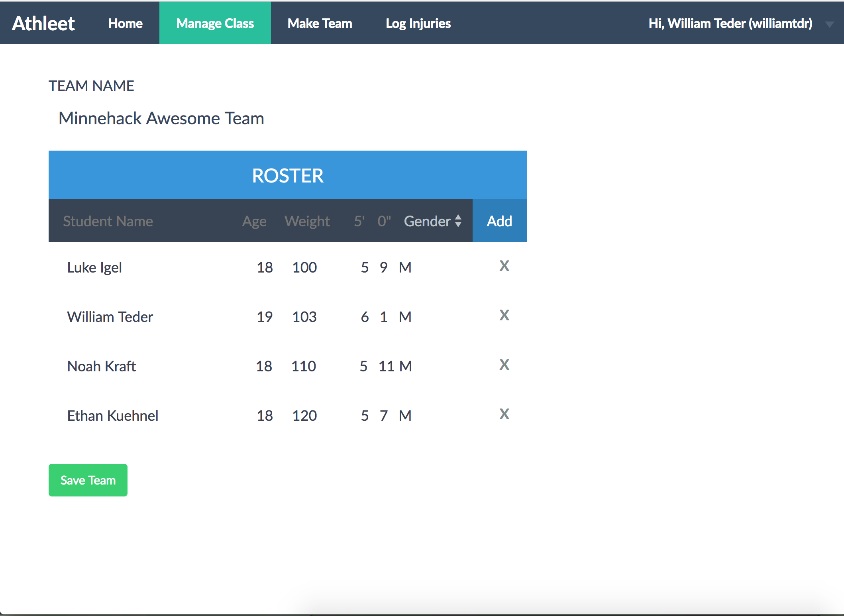Remove Luke Igel with the X icon
Image resolution: width=844 pixels, height=616 pixels.
tap(504, 266)
